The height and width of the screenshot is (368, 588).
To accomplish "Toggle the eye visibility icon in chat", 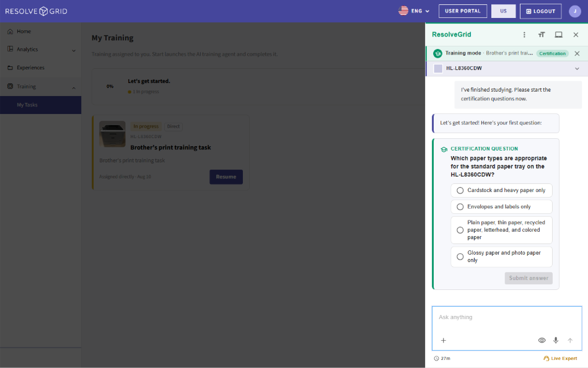I will (542, 340).
